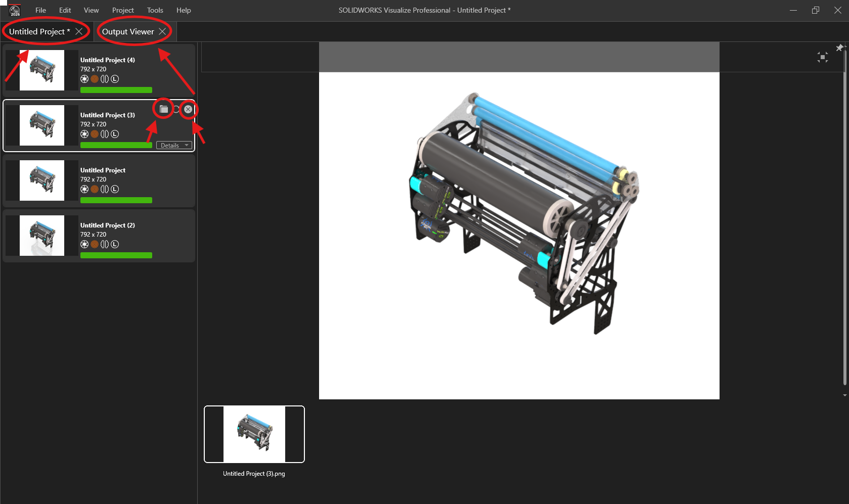Open the Edit menu

click(65, 10)
